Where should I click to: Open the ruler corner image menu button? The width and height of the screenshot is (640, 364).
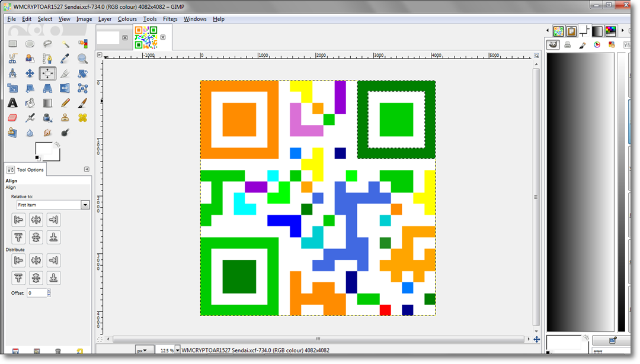[x=100, y=54]
